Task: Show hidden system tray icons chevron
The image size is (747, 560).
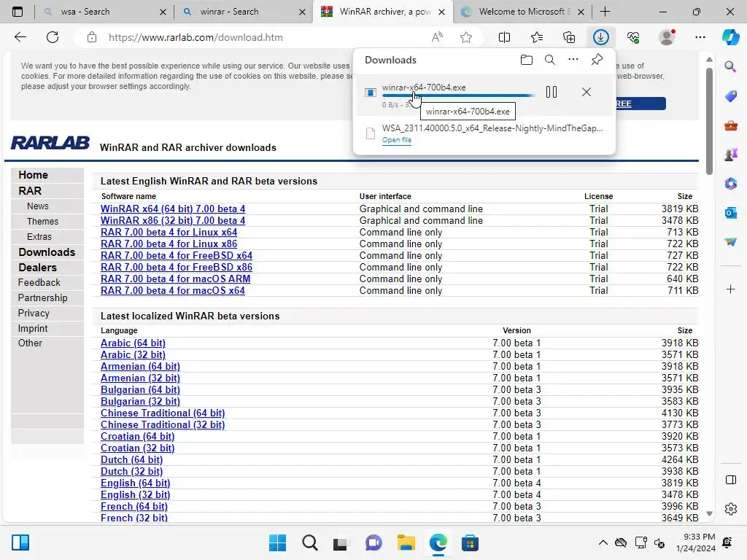Action: click(603, 542)
